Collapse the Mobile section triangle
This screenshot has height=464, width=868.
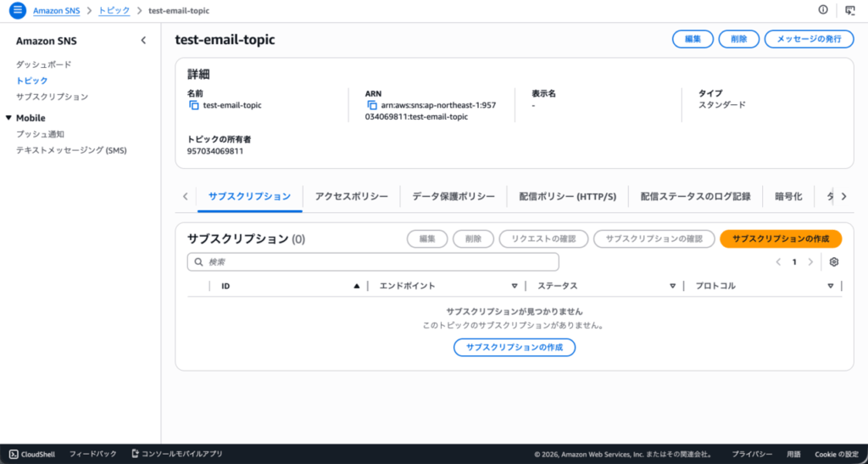coord(8,118)
